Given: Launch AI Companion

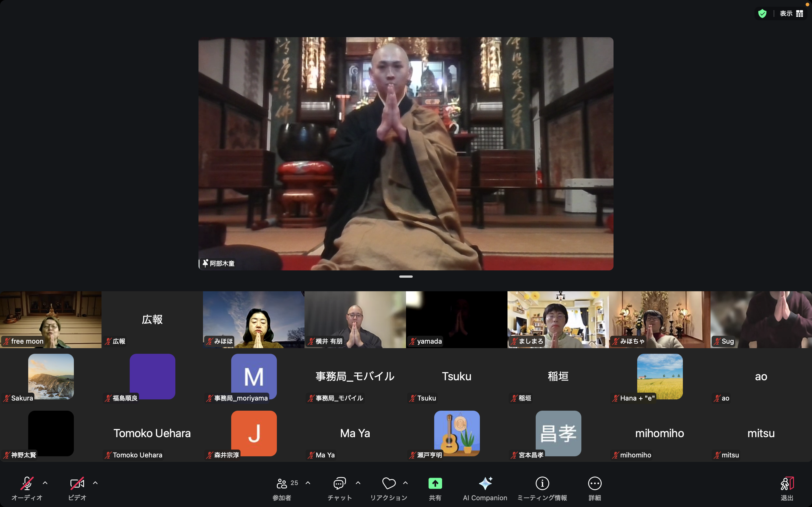Looking at the screenshot, I should (485, 483).
